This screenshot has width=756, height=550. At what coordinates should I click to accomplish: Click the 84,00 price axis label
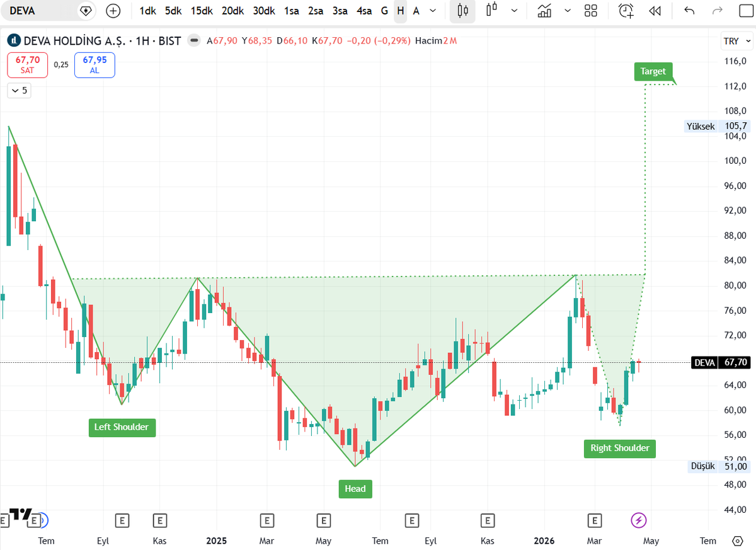735,260
